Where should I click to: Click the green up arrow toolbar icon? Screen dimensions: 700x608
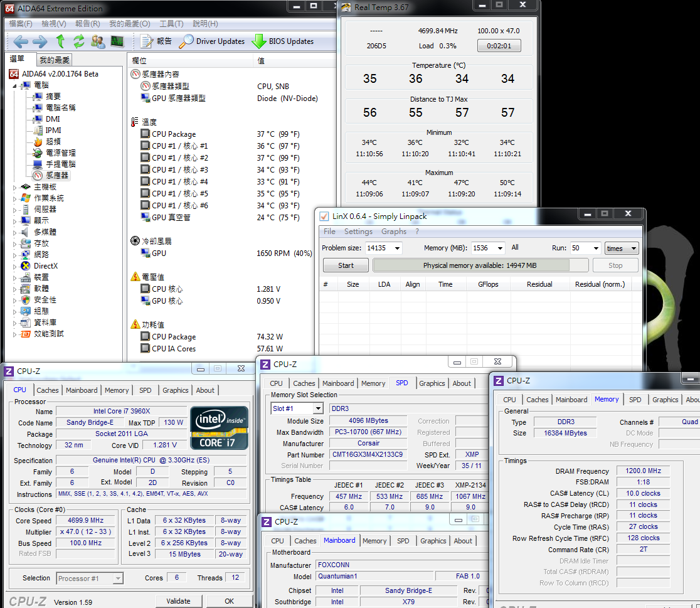click(x=60, y=41)
